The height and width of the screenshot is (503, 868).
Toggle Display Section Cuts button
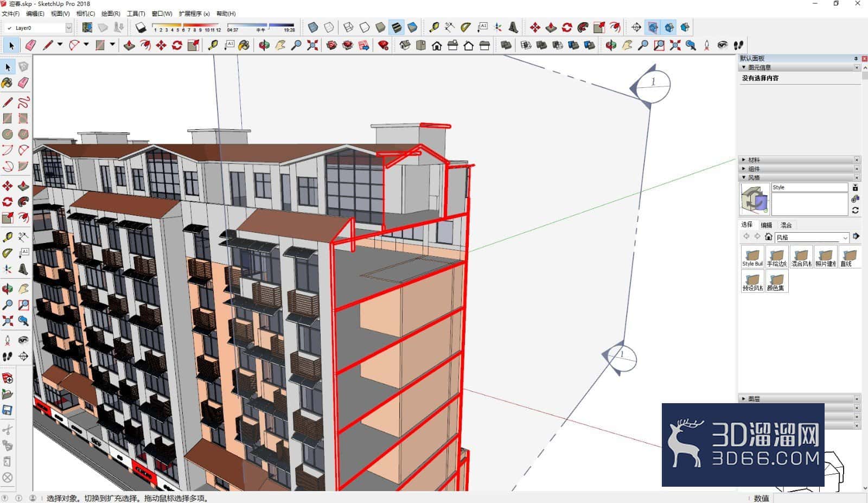tap(669, 27)
